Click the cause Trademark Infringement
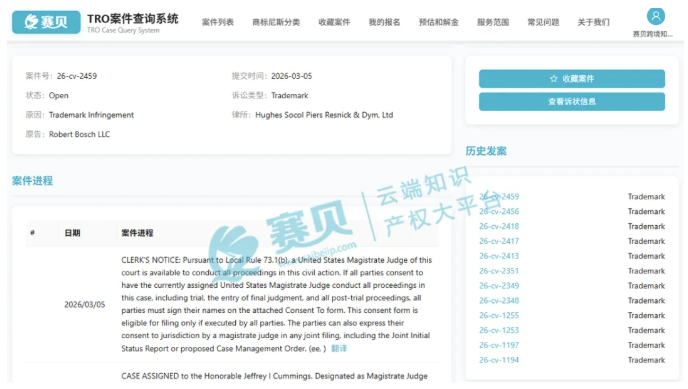 [x=91, y=115]
